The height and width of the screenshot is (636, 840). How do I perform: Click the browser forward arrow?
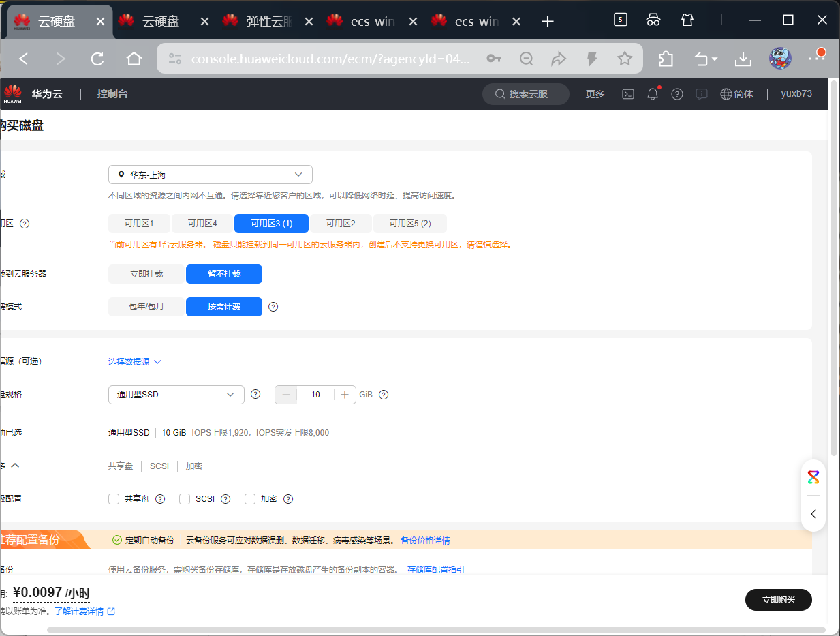[x=61, y=59]
